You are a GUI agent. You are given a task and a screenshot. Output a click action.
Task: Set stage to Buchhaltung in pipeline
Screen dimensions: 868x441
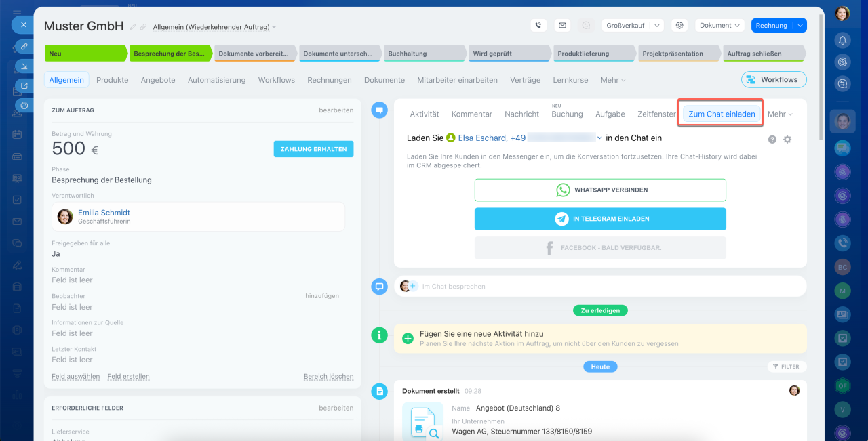(424, 54)
